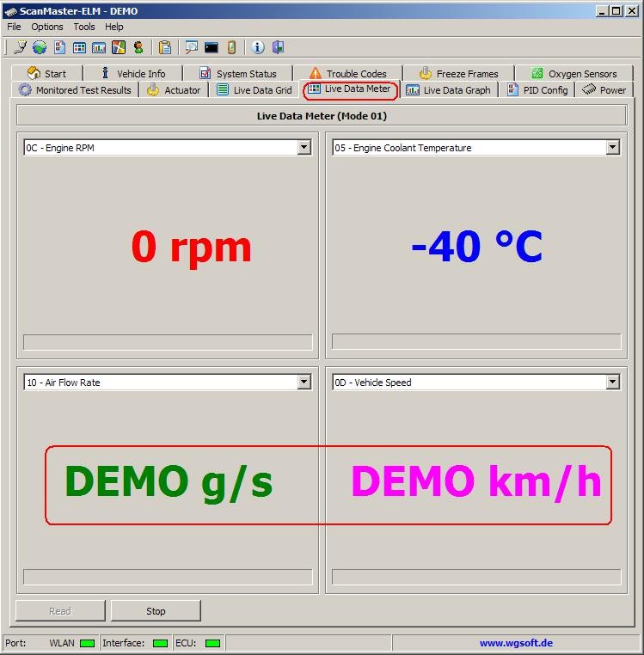Open the Tools menu
Image resolution: width=644 pixels, height=655 pixels.
tap(84, 27)
